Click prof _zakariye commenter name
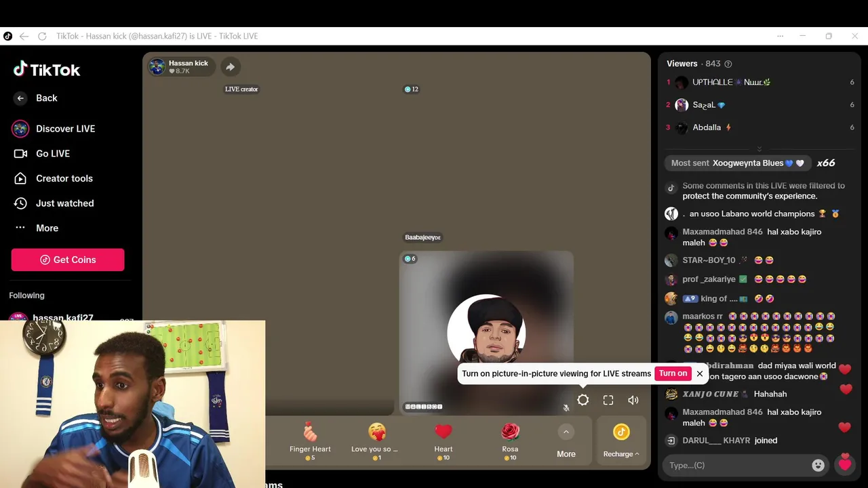 tap(709, 279)
